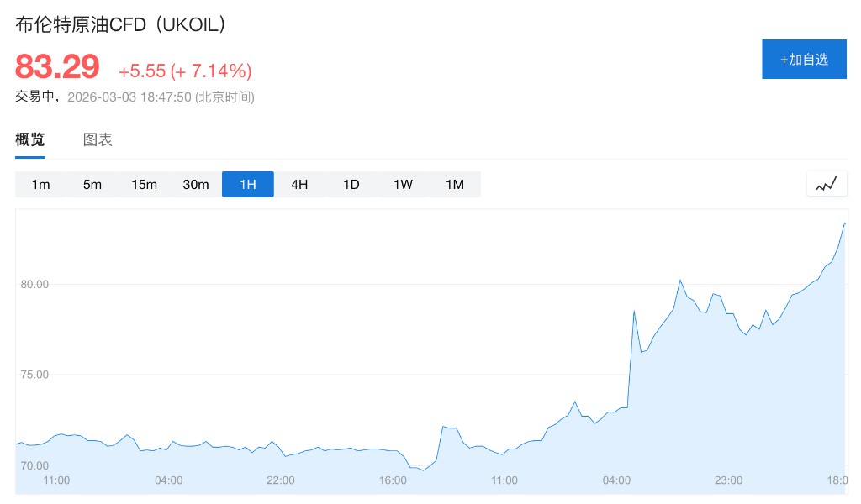Add UKOIL to watchlist with +加自选

click(x=804, y=59)
